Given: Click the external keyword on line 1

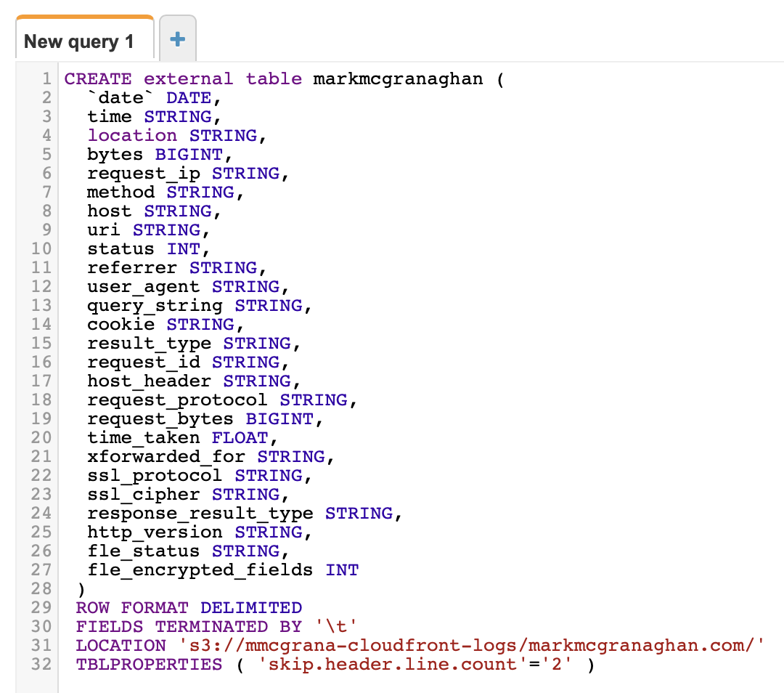Looking at the screenshot, I should point(189,78).
